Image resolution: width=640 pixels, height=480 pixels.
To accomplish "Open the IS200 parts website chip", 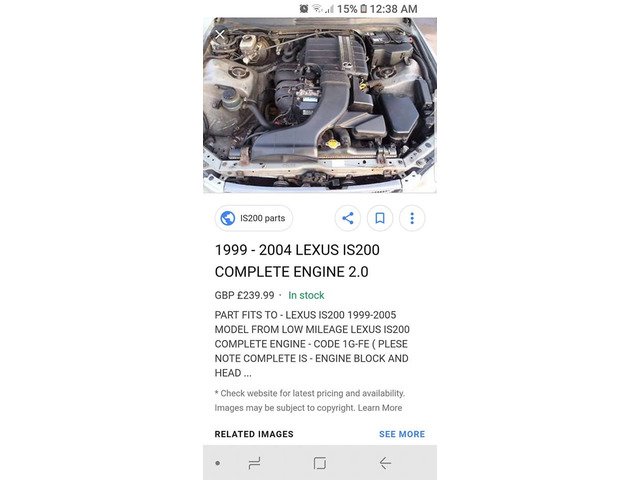I will pyautogui.click(x=254, y=218).
